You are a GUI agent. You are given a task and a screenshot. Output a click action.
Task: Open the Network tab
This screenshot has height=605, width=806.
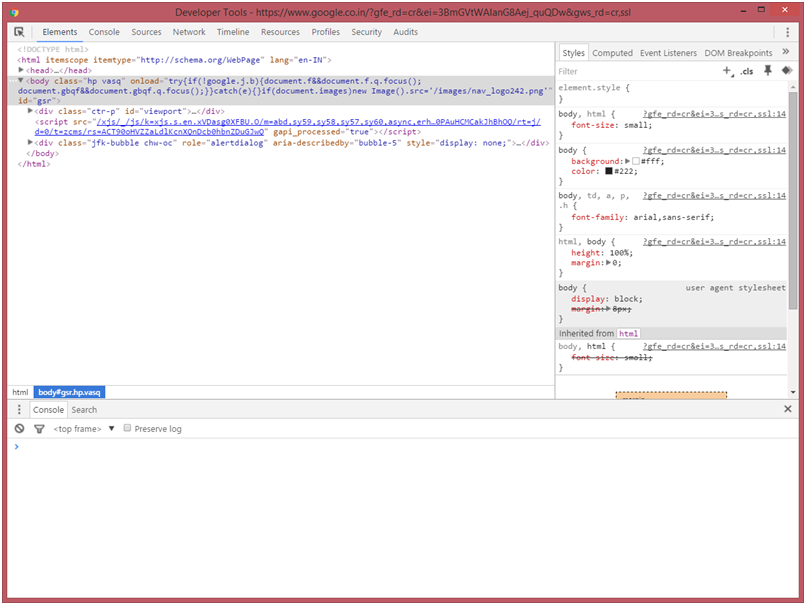pyautogui.click(x=189, y=32)
